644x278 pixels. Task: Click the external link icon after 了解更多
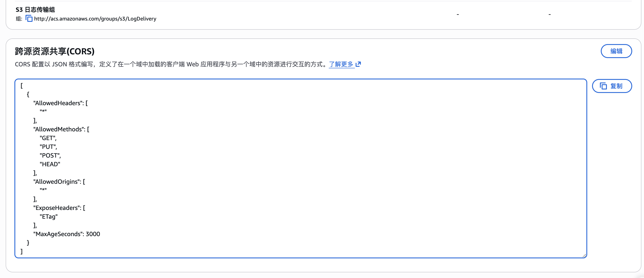coord(358,64)
